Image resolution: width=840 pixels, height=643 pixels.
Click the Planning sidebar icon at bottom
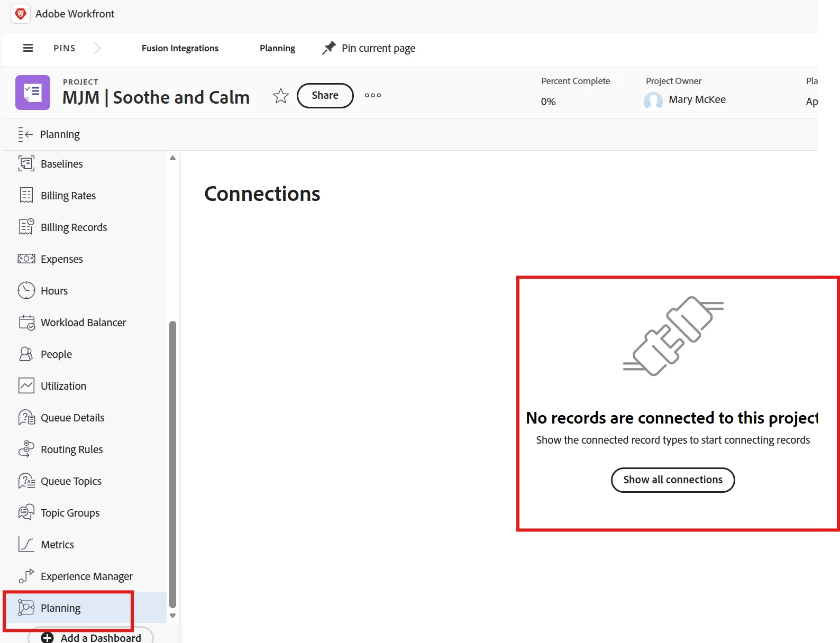(26, 608)
